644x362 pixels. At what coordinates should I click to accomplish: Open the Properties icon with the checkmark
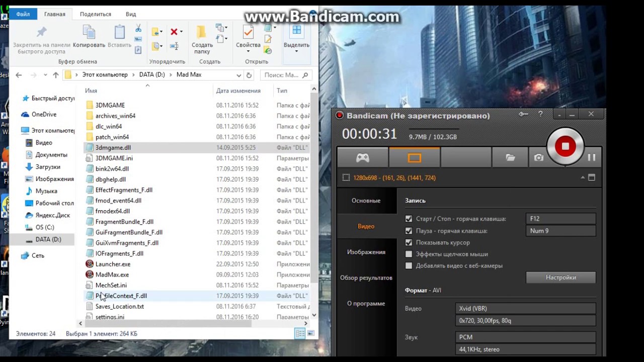[x=248, y=32]
